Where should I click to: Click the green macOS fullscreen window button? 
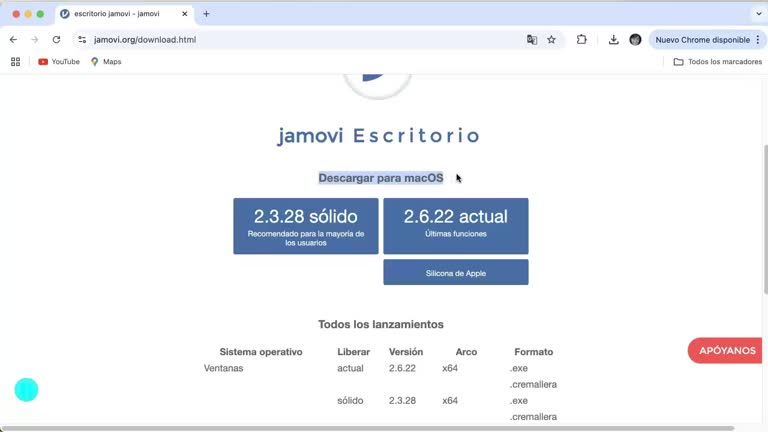pos(40,14)
